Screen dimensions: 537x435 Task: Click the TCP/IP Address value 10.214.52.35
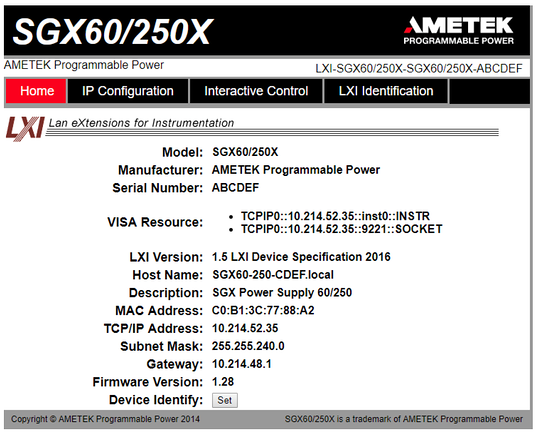click(x=245, y=328)
